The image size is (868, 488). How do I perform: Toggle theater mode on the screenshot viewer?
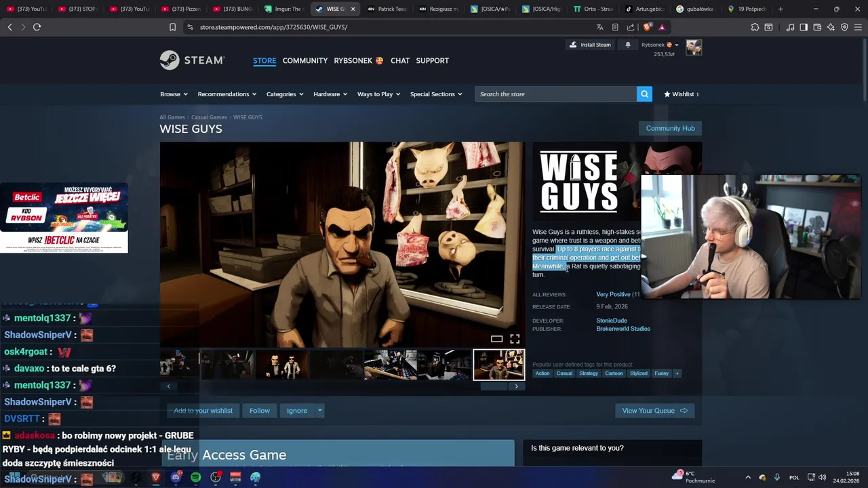496,339
